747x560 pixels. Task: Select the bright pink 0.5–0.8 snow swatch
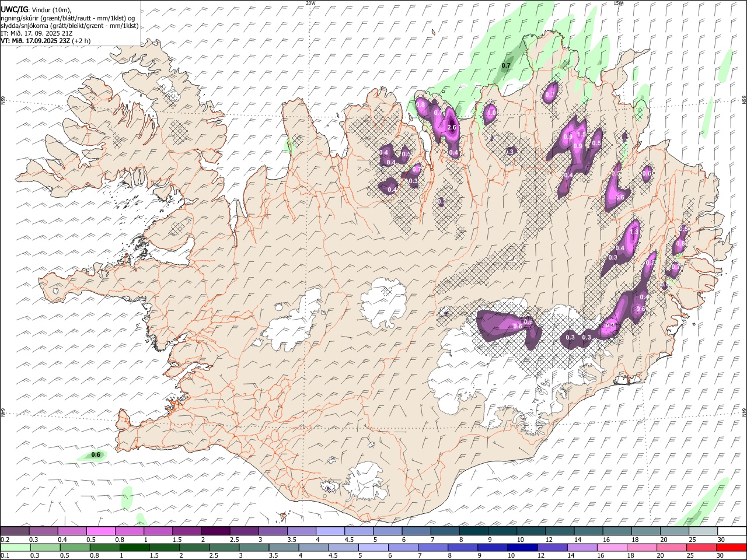click(x=101, y=531)
